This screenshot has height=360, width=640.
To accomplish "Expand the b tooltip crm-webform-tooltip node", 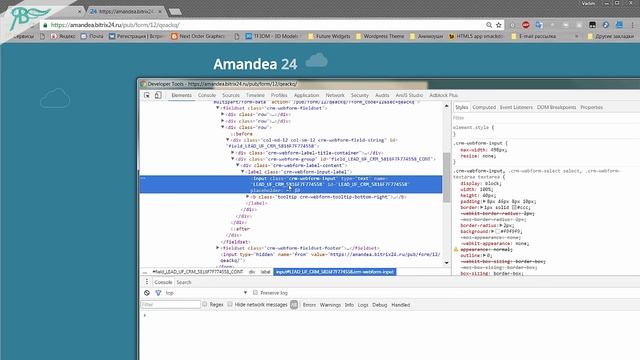I will (x=247, y=197).
